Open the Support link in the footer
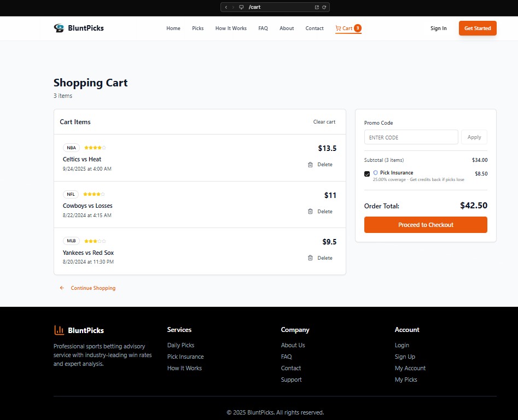 [291, 380]
